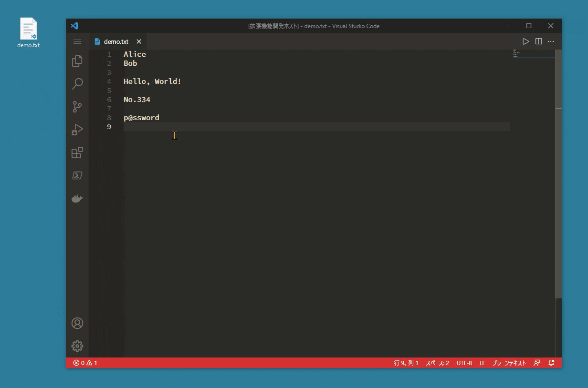Click the line 9, column 1 indicator
Image resolution: width=588 pixels, height=388 pixels.
coord(406,363)
